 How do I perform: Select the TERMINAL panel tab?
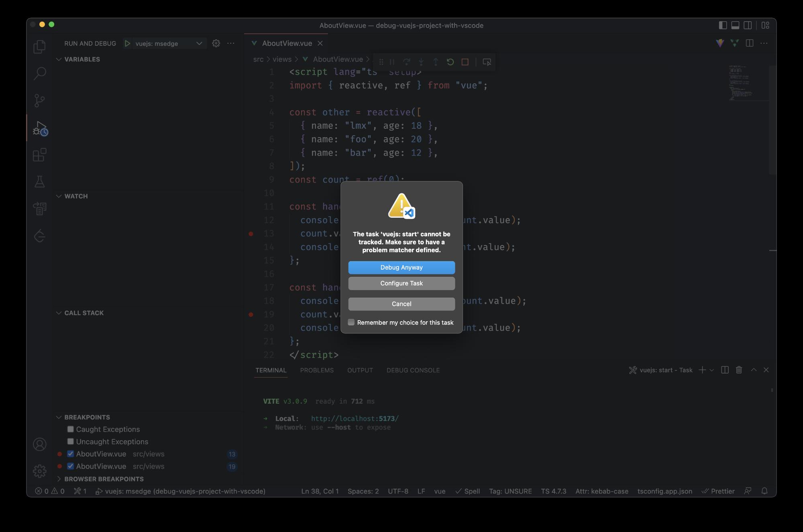coord(271,370)
